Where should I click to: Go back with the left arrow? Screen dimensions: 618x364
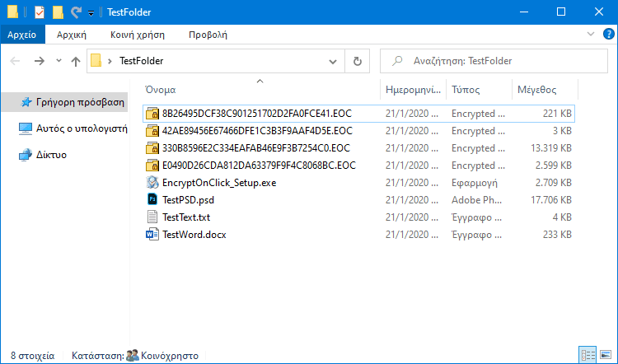15,61
